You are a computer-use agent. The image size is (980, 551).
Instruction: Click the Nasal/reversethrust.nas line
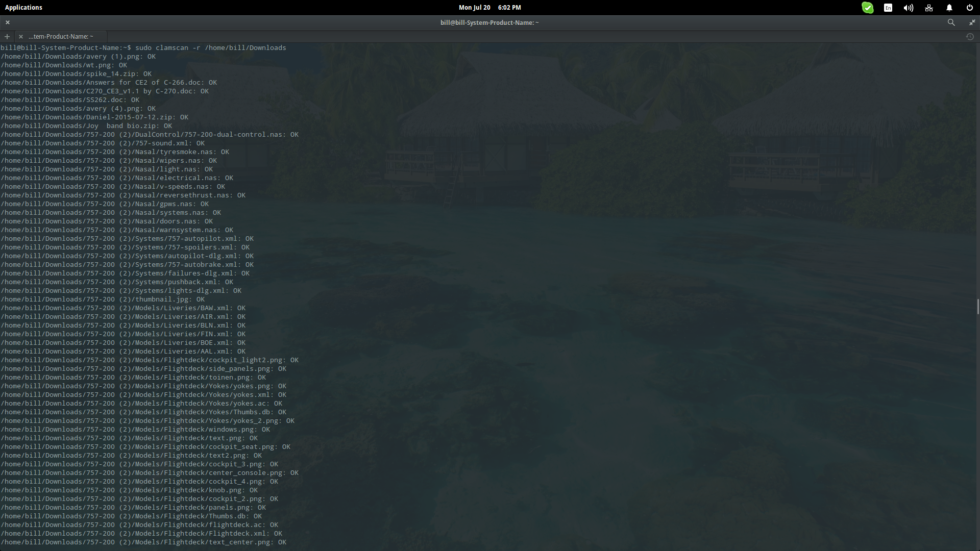tap(123, 195)
